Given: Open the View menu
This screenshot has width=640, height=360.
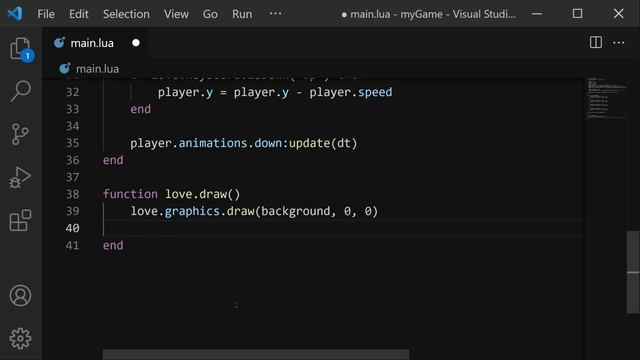Looking at the screenshot, I should pos(176,14).
